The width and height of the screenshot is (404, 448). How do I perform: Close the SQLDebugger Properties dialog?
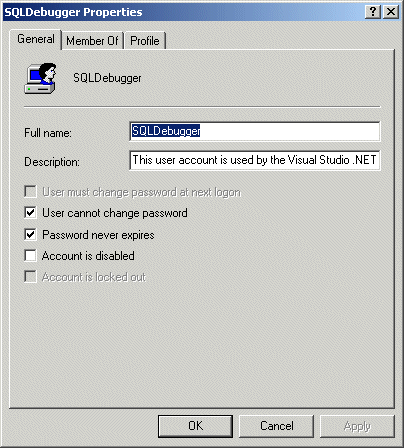(391, 12)
